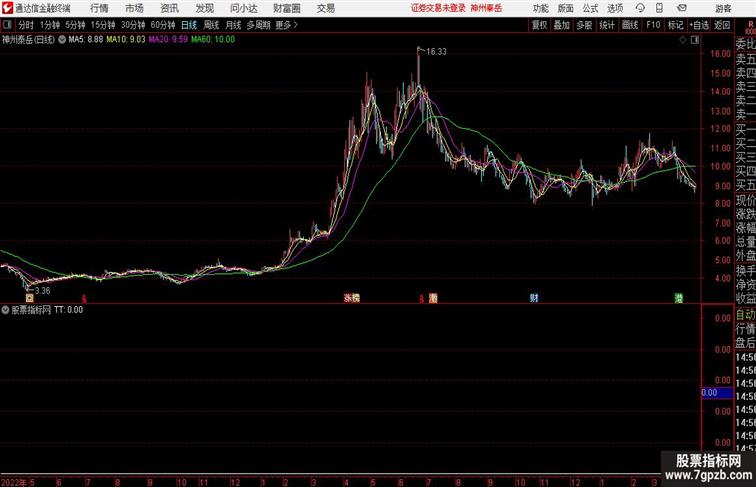Click 证券交易未登录 login status text
The width and height of the screenshot is (756, 487).
pos(438,8)
